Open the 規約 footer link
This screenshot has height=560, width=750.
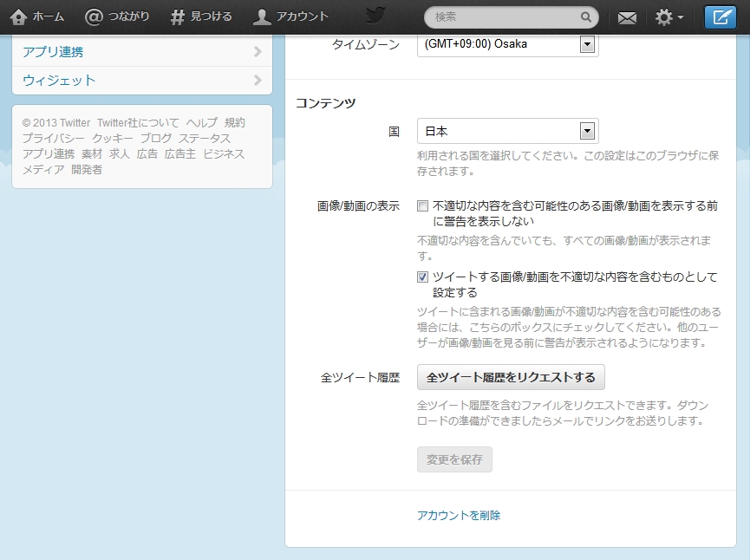pyautogui.click(x=234, y=123)
